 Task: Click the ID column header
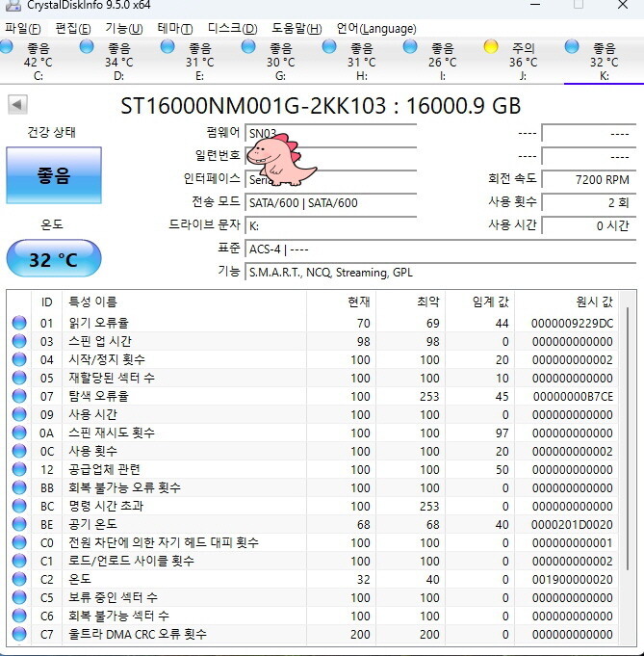tap(47, 302)
